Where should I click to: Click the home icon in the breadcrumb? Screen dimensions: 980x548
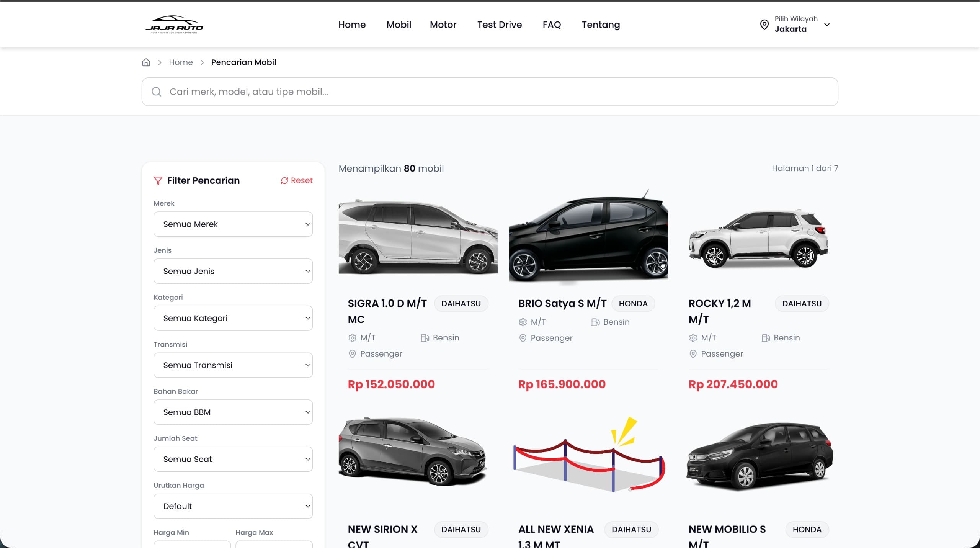pos(146,62)
